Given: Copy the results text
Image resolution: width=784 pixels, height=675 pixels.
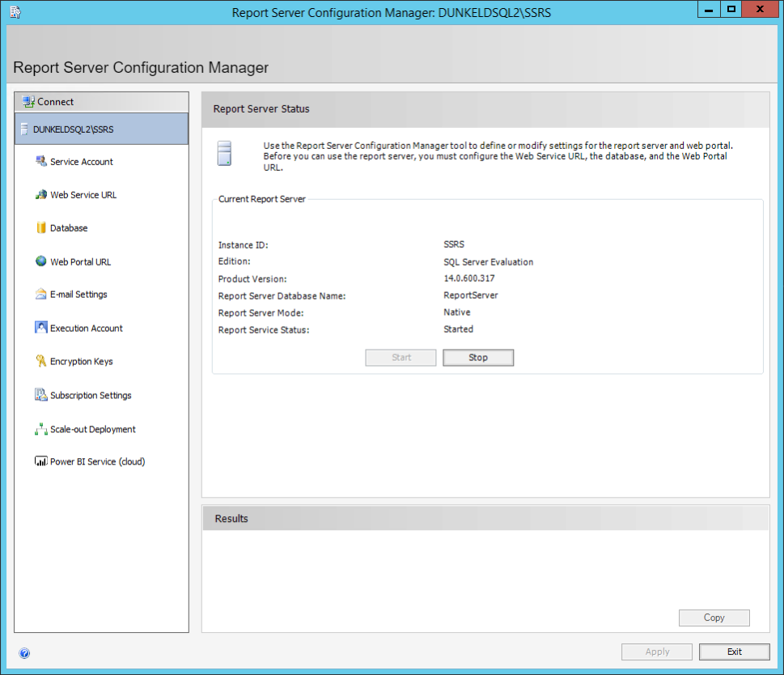Looking at the screenshot, I should pyautogui.click(x=714, y=618).
